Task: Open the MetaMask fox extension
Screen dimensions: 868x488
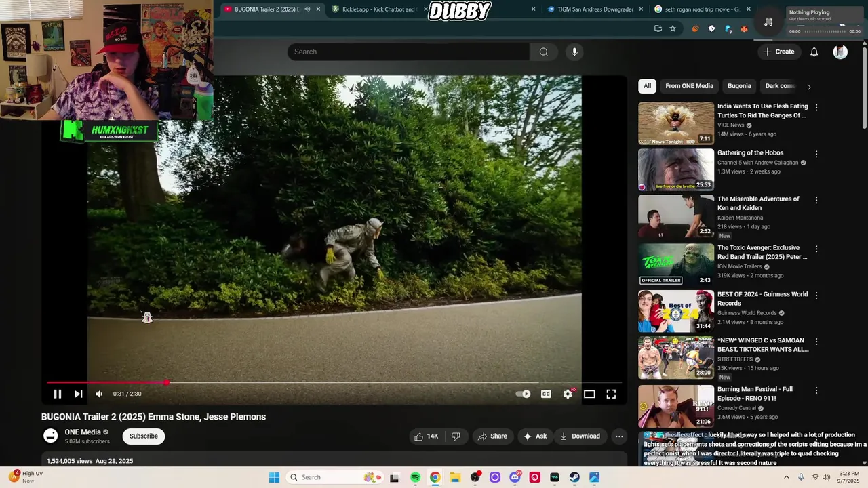Action: tap(745, 29)
